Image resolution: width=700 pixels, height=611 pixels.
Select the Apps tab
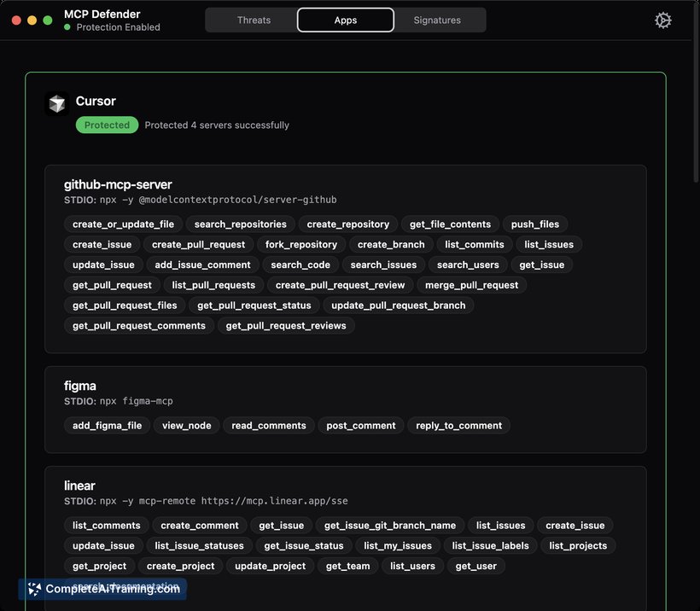click(346, 20)
